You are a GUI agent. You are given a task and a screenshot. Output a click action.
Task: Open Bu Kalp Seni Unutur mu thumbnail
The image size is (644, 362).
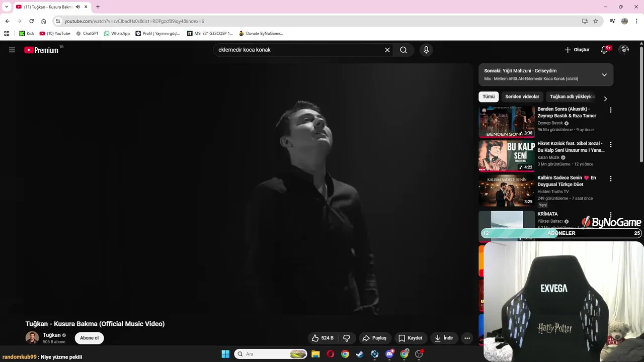(507, 155)
